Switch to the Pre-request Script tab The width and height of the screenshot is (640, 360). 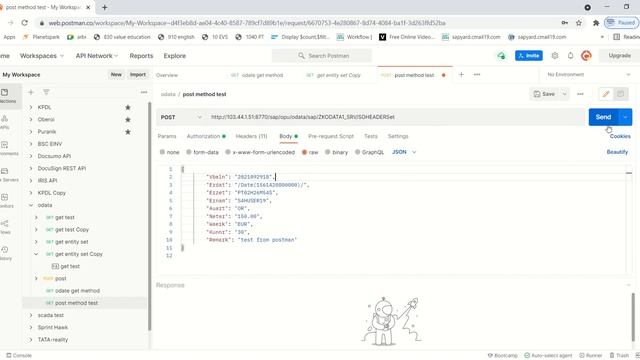[x=331, y=136]
